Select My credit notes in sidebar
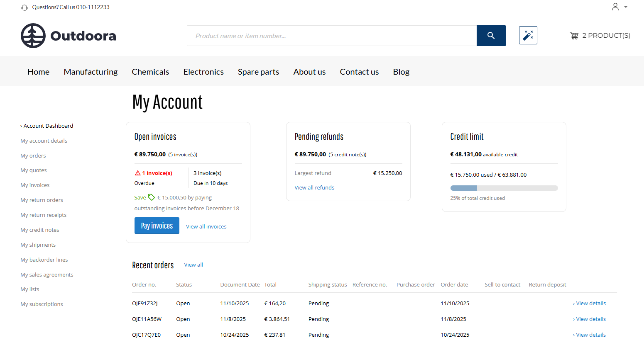The height and width of the screenshot is (345, 644). coord(40,230)
